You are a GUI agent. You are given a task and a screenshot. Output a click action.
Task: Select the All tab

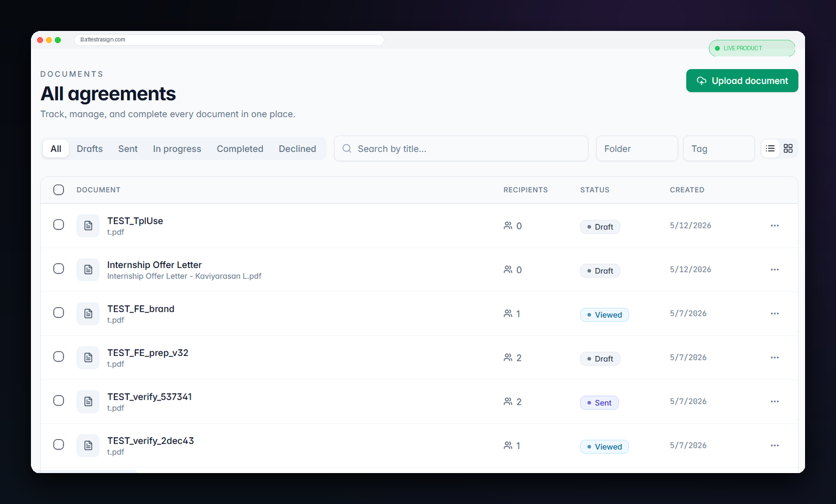point(56,149)
